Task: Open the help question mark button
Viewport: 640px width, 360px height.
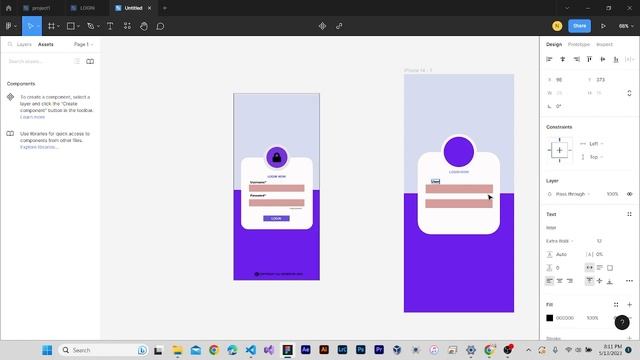Action: pyautogui.click(x=622, y=322)
